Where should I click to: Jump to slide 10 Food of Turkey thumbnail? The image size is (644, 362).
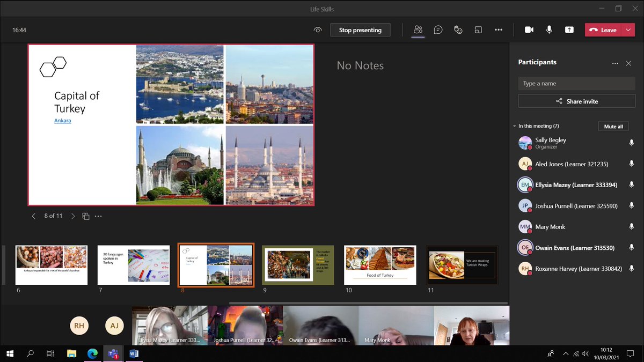[x=380, y=265]
